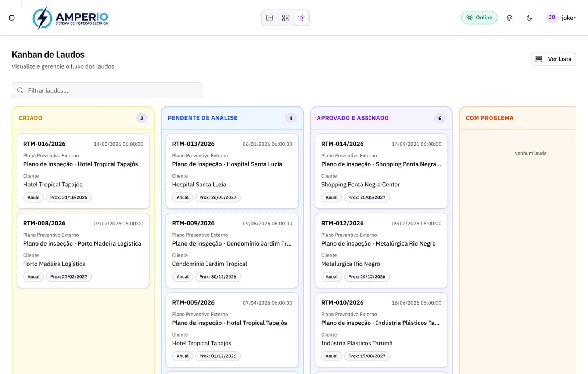The width and height of the screenshot is (588, 374).
Task: Click client name Hospital Santa Luzia
Action: tap(199, 185)
